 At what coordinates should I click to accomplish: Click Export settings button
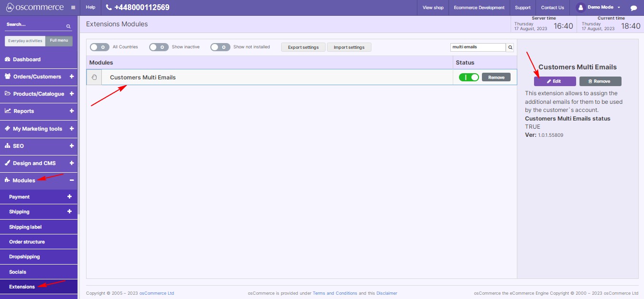click(x=303, y=47)
